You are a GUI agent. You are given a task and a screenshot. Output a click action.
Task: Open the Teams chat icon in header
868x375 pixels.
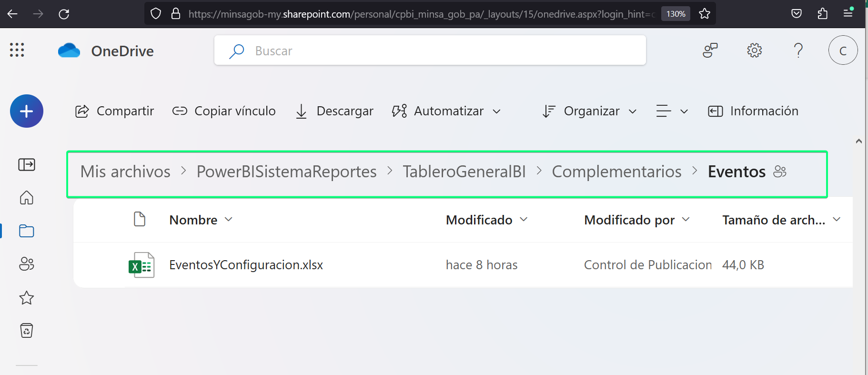click(x=710, y=50)
